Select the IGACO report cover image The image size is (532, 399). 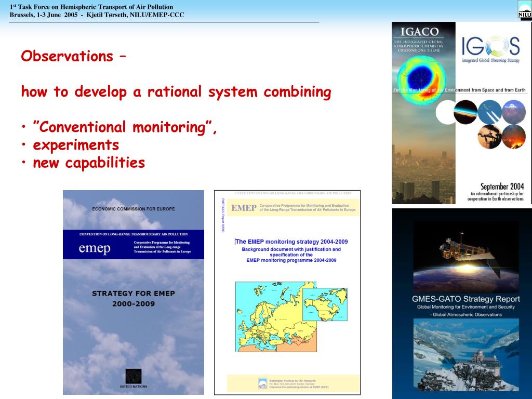[x=462, y=113]
